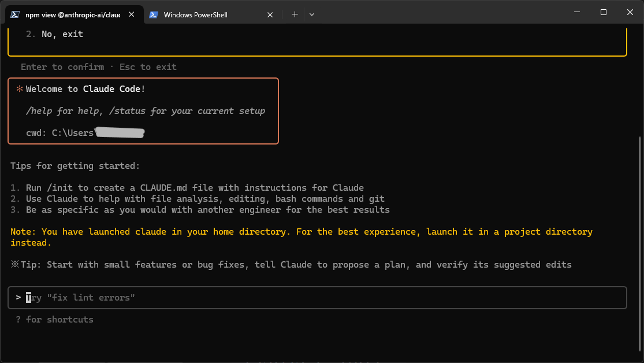The image size is (644, 363).
Task: Close the Windows PowerShell tab
Action: (270, 15)
